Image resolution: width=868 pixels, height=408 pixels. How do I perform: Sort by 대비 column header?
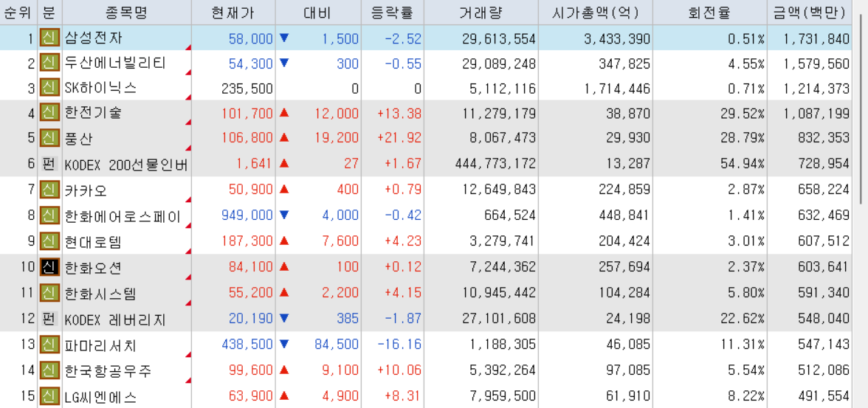point(317,13)
